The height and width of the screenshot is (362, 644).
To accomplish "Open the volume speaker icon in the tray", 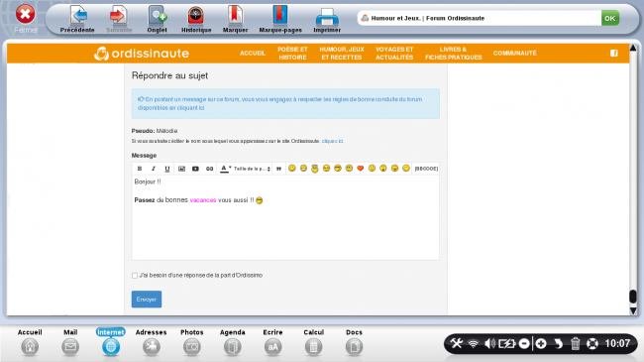I will tap(489, 343).
